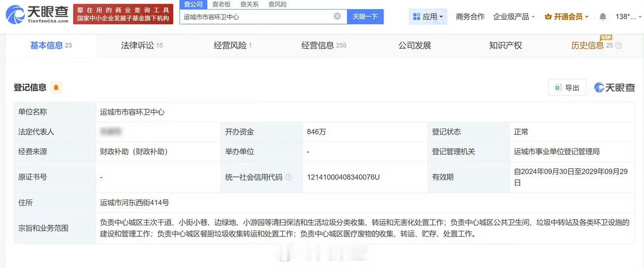Image resolution: width=644 pixels, height=268 pixels.
Task: Click the 登记管理机关 field label
Action: coord(453,152)
